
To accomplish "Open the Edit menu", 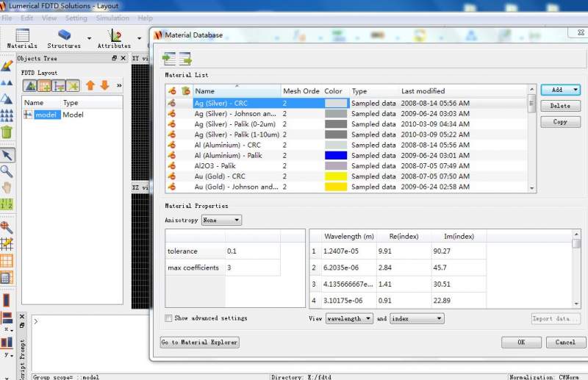I will 26,18.
